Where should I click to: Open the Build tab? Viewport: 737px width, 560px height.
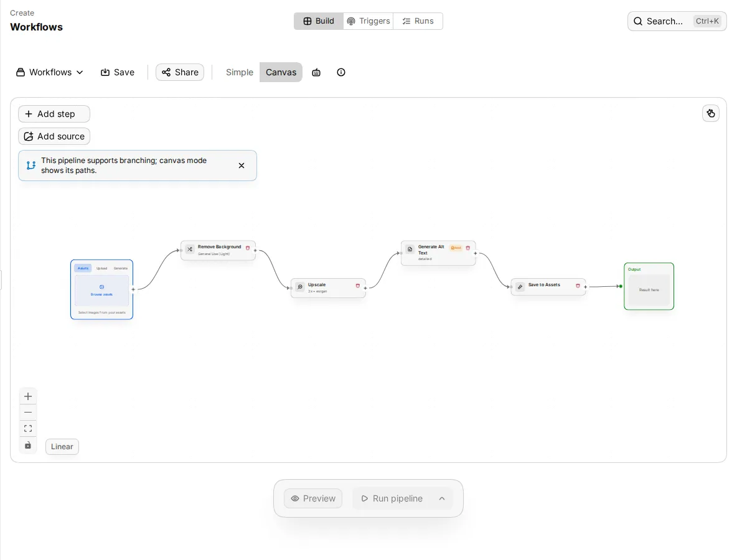pyautogui.click(x=319, y=21)
